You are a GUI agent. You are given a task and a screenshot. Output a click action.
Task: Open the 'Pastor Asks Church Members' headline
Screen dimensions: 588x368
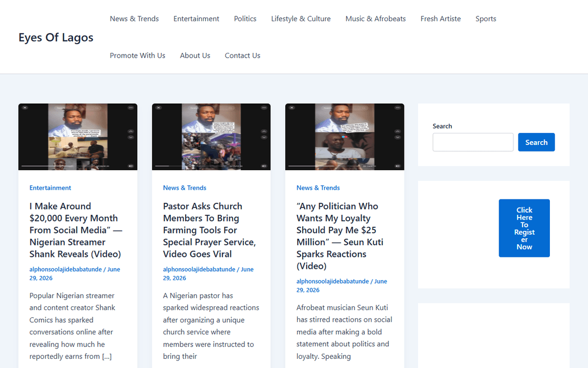point(209,230)
